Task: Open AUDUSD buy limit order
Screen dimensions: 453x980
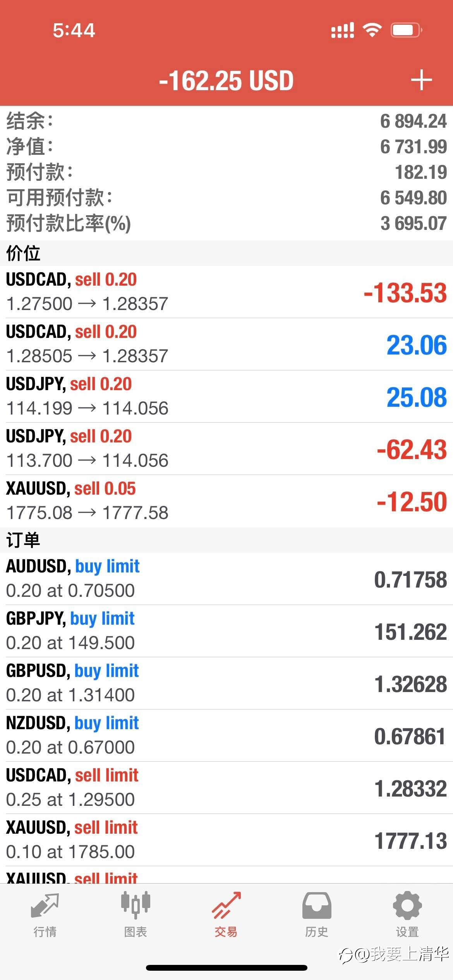Action: point(226,579)
